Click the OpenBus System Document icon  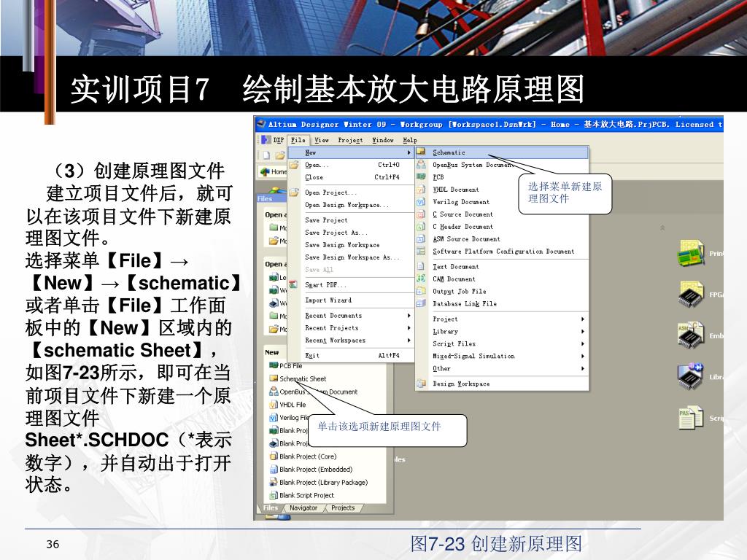pos(421,164)
